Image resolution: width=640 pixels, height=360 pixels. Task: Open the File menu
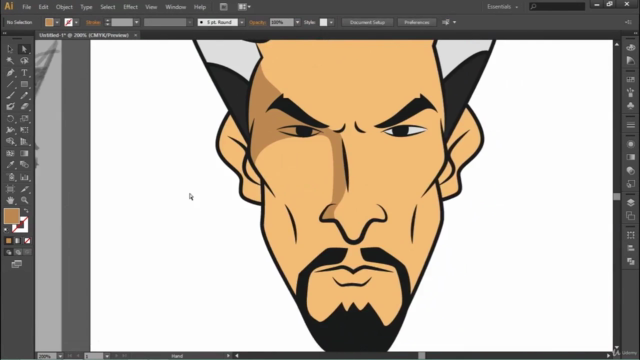[27, 7]
